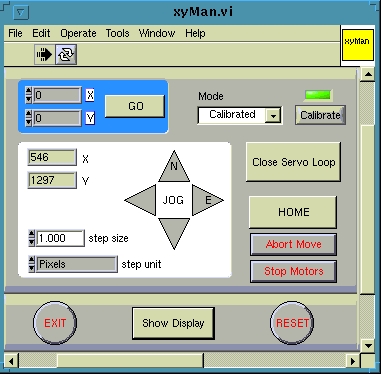Click the current Y readout 1297
The width and height of the screenshot is (381, 374).
52,180
